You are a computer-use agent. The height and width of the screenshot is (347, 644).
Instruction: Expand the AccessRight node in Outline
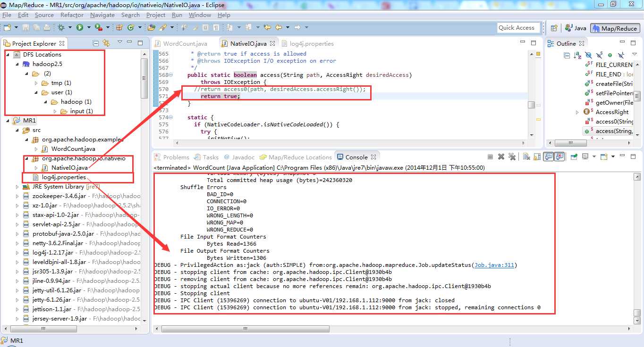[x=577, y=112]
